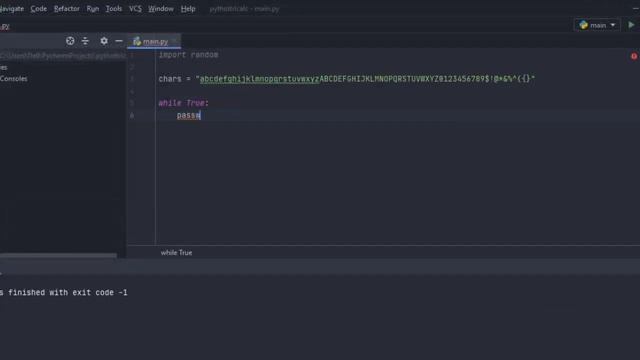
Task: Hide the Project tool window
Action: [119, 41]
